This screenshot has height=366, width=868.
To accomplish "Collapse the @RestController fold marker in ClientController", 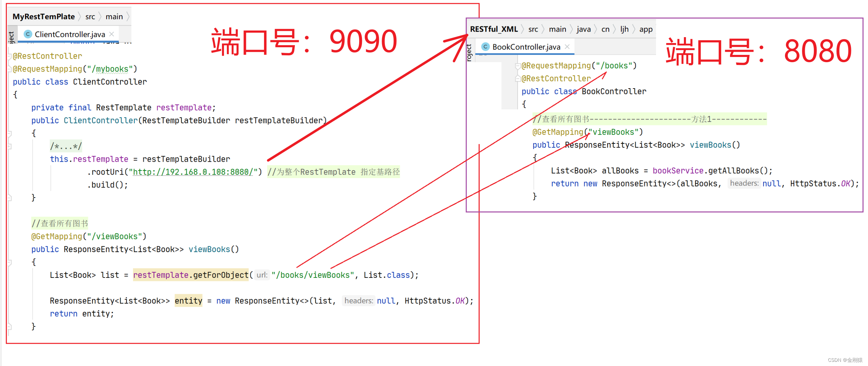I will pyautogui.click(x=10, y=56).
